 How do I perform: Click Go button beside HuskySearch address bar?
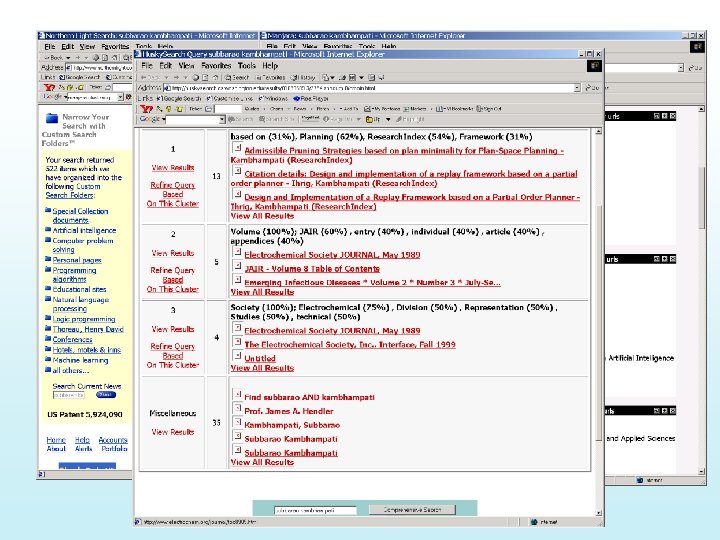coord(592,88)
